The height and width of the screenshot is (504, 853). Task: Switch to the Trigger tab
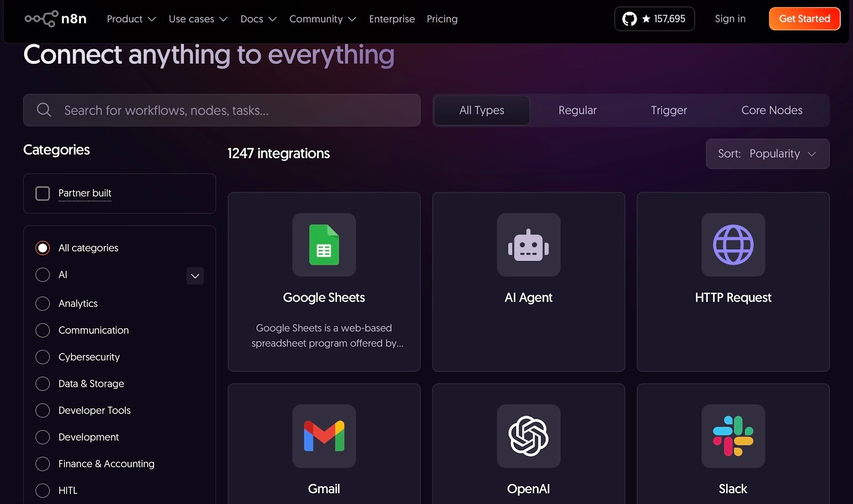(x=669, y=110)
